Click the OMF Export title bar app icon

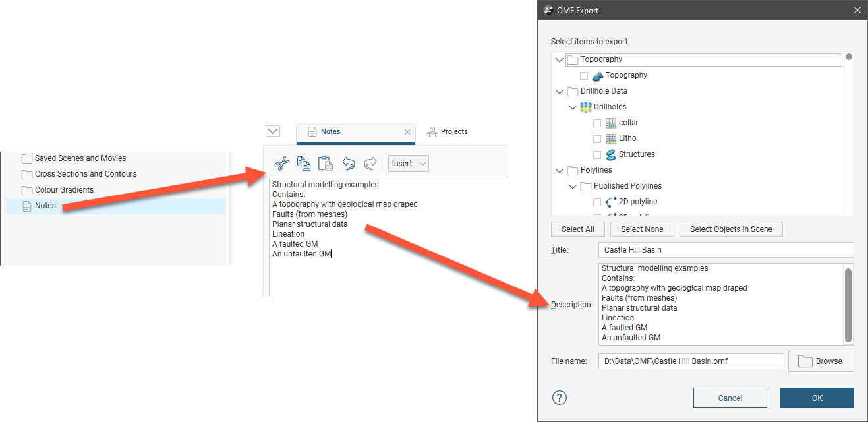point(548,10)
